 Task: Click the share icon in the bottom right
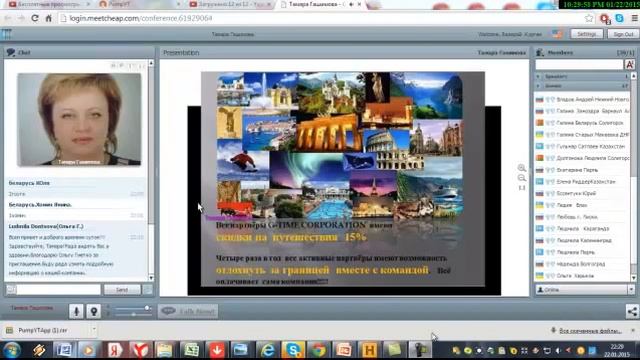point(632,311)
